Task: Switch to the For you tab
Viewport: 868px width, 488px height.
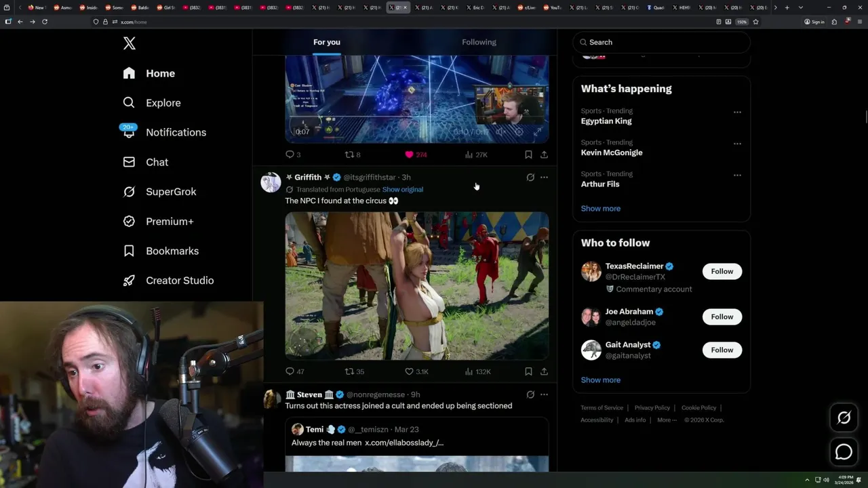Action: click(327, 42)
